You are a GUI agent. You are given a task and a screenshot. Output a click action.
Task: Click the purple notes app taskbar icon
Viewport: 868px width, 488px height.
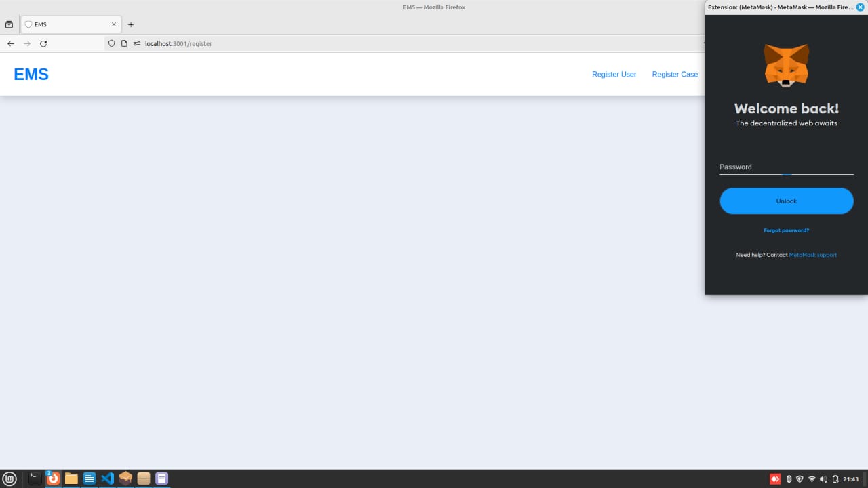[x=161, y=479]
